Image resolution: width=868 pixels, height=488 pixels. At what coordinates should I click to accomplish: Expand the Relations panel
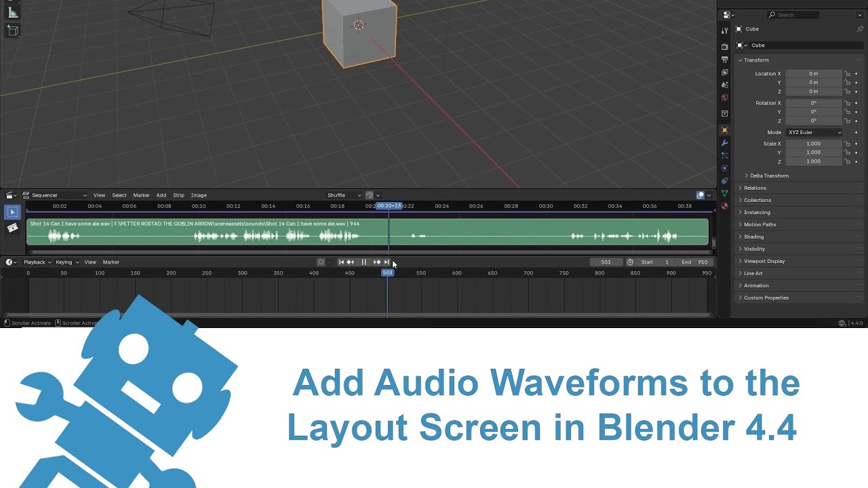pos(755,188)
